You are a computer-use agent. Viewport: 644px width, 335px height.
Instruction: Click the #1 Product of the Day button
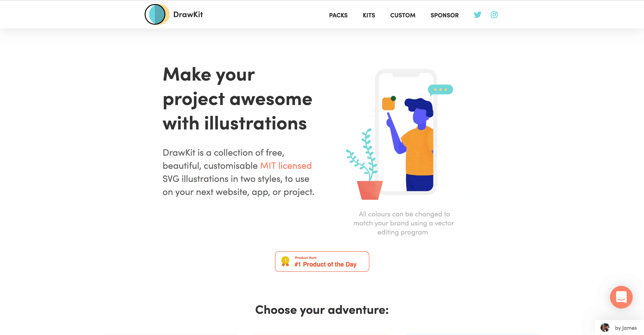point(321,261)
